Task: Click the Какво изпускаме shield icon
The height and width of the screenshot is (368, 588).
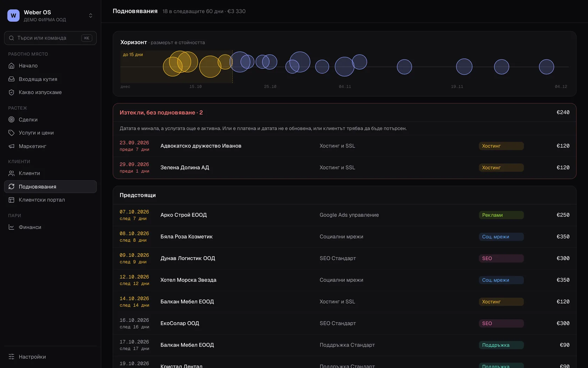Action: (12, 92)
